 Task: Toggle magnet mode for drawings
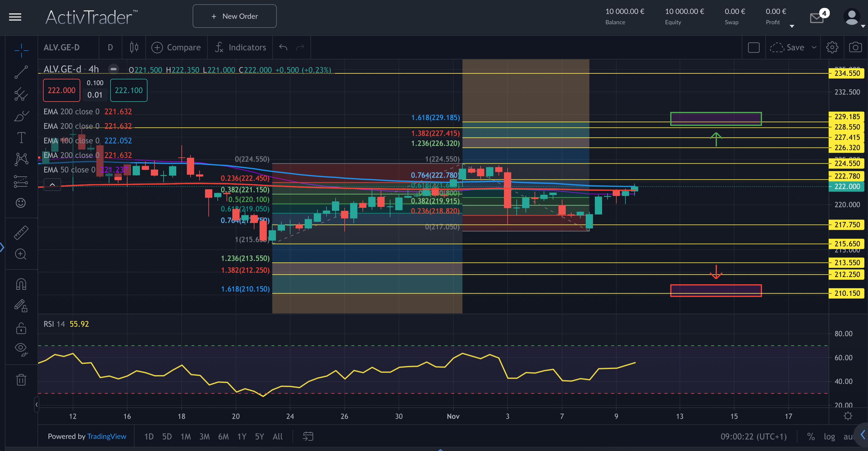pos(21,284)
